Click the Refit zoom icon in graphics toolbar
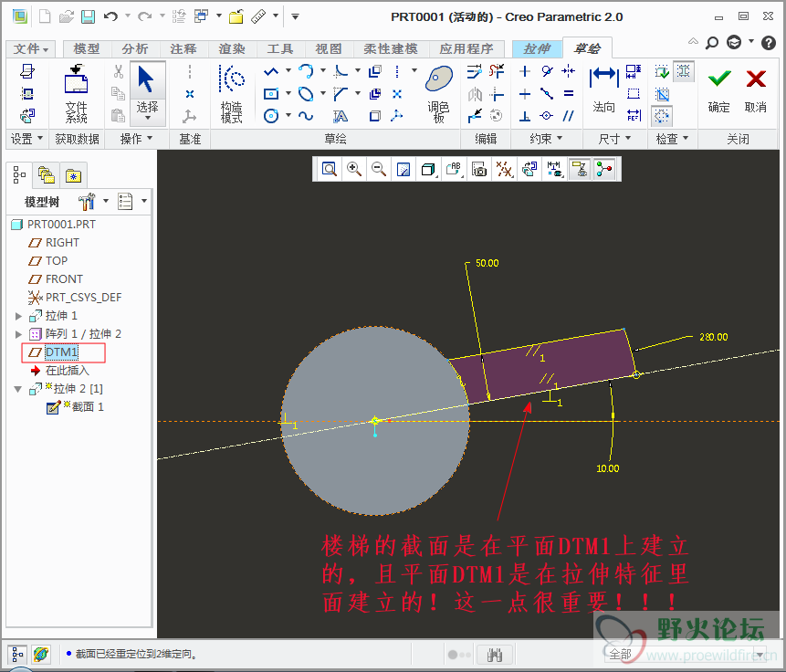786x672 pixels. [330, 170]
